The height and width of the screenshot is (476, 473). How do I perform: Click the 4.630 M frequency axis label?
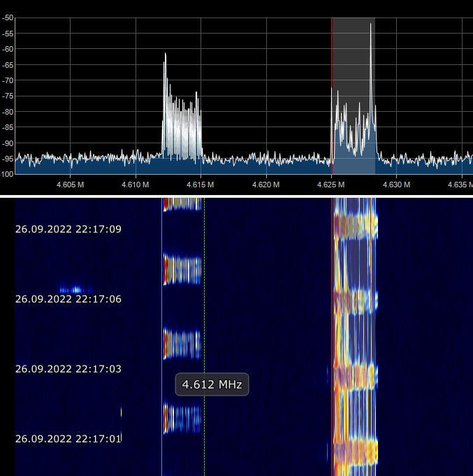click(x=396, y=185)
